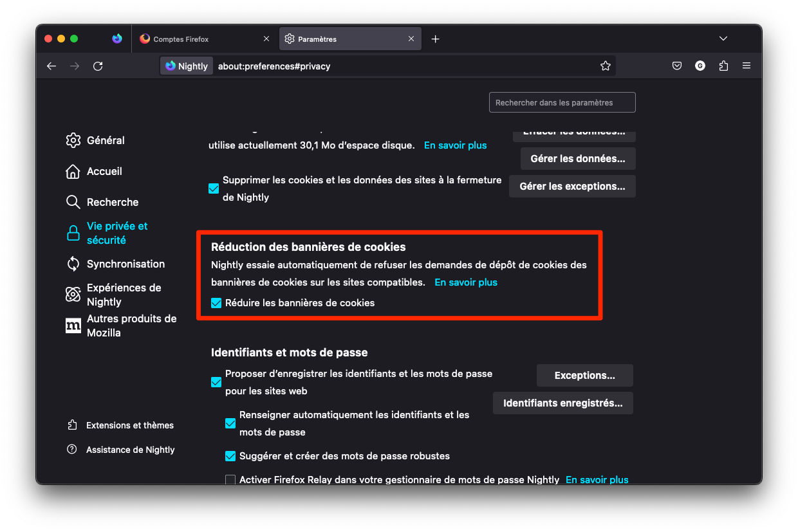Screen dimensions: 798x532
Task: Open the hamburger application menu
Action: [x=747, y=66]
